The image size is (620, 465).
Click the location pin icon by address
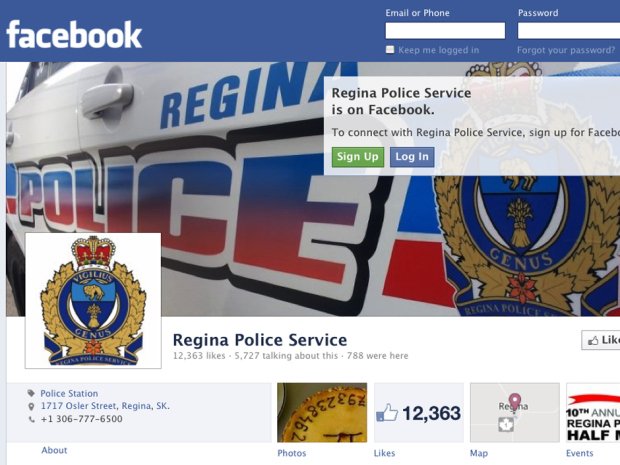31,406
